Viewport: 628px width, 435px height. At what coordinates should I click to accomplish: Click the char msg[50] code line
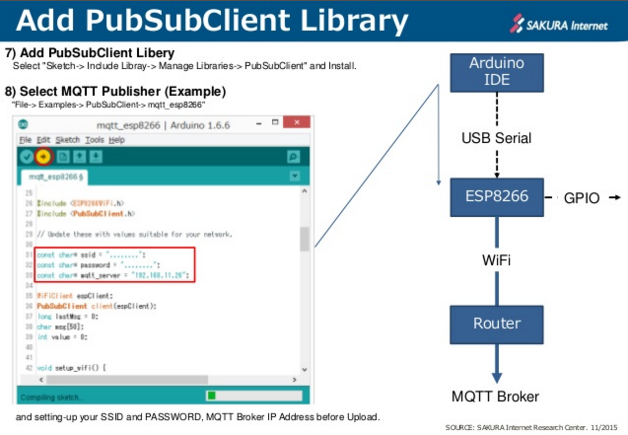pos(60,326)
